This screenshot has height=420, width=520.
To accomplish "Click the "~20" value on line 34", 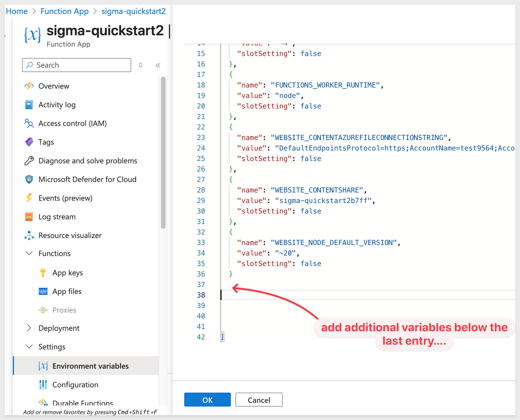I will tap(286, 253).
